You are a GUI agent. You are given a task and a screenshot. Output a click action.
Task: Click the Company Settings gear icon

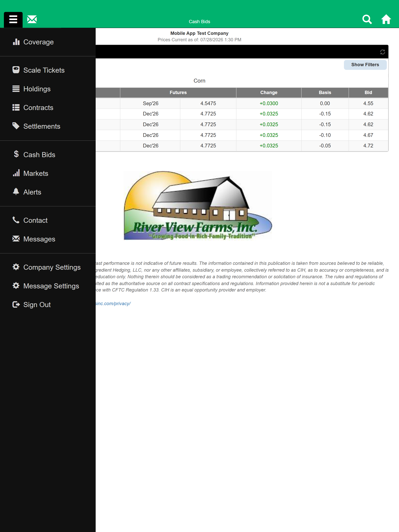pyautogui.click(x=16, y=267)
